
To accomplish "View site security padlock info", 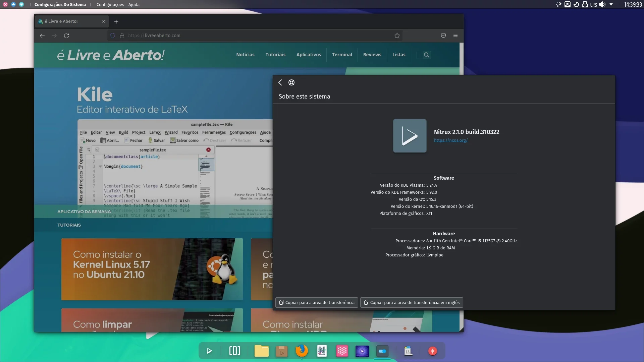I will (122, 36).
